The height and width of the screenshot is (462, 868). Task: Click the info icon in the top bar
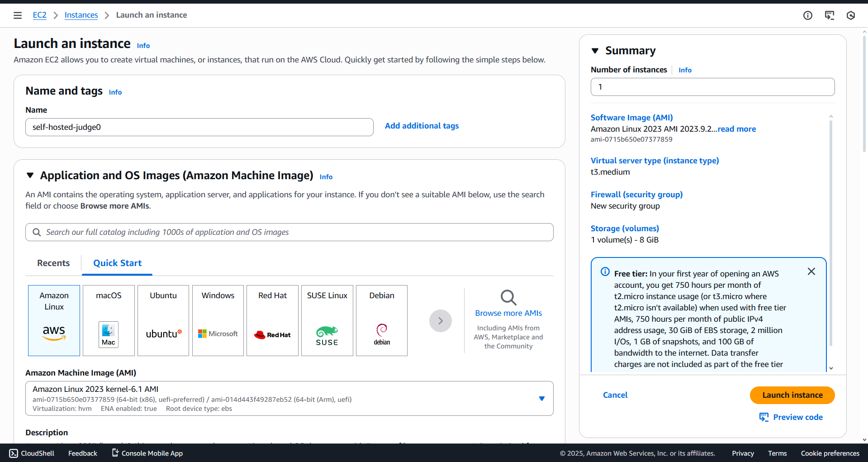point(807,15)
